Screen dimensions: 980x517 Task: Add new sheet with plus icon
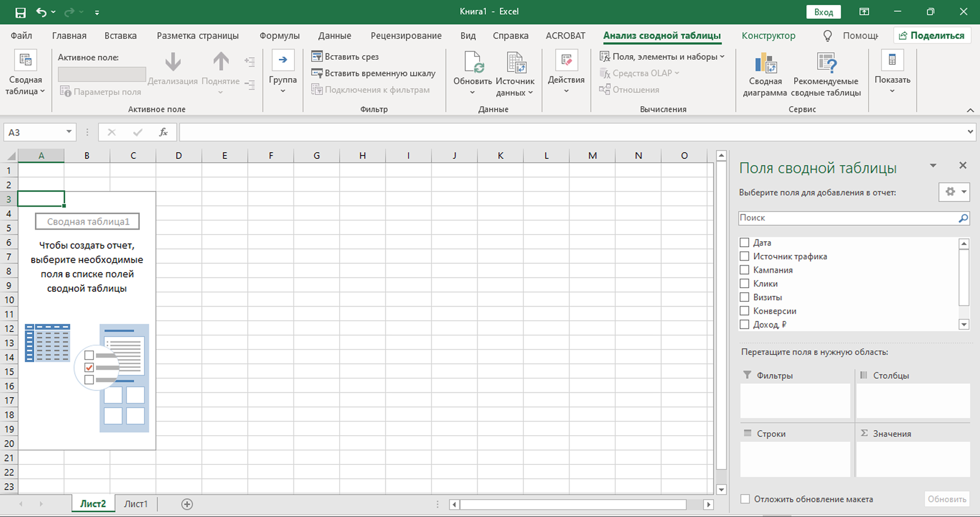click(x=187, y=504)
